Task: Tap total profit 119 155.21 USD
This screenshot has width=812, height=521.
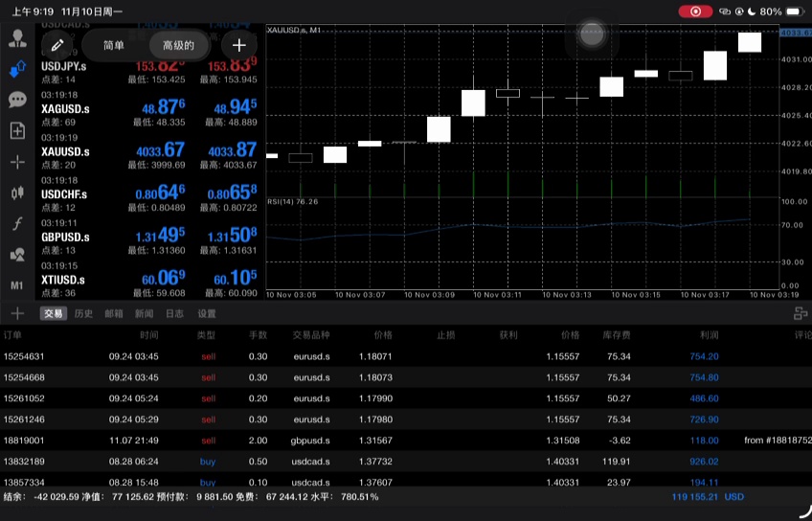Action: pyautogui.click(x=708, y=497)
